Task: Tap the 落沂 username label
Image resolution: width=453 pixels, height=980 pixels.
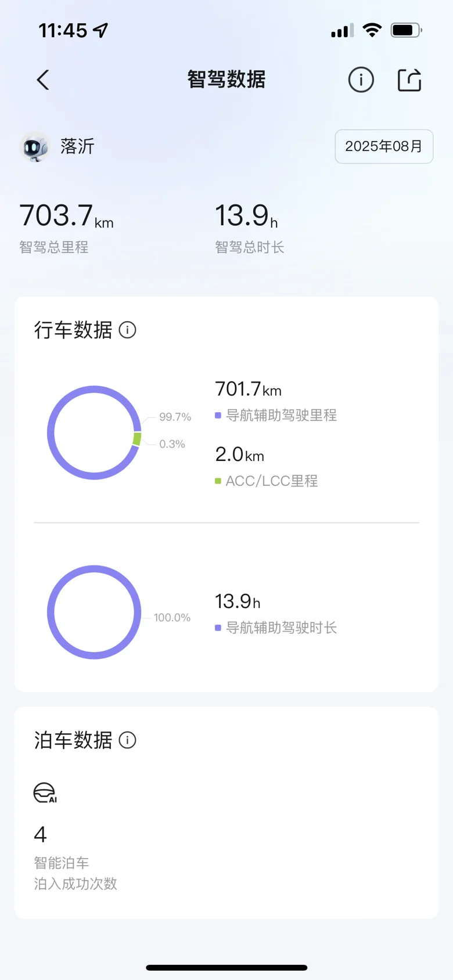Action: coord(77,146)
